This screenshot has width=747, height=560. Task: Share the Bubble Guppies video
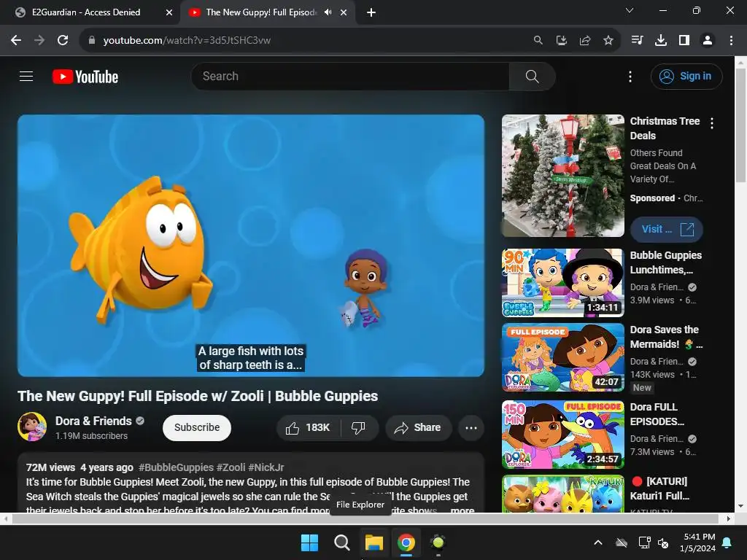(x=418, y=427)
